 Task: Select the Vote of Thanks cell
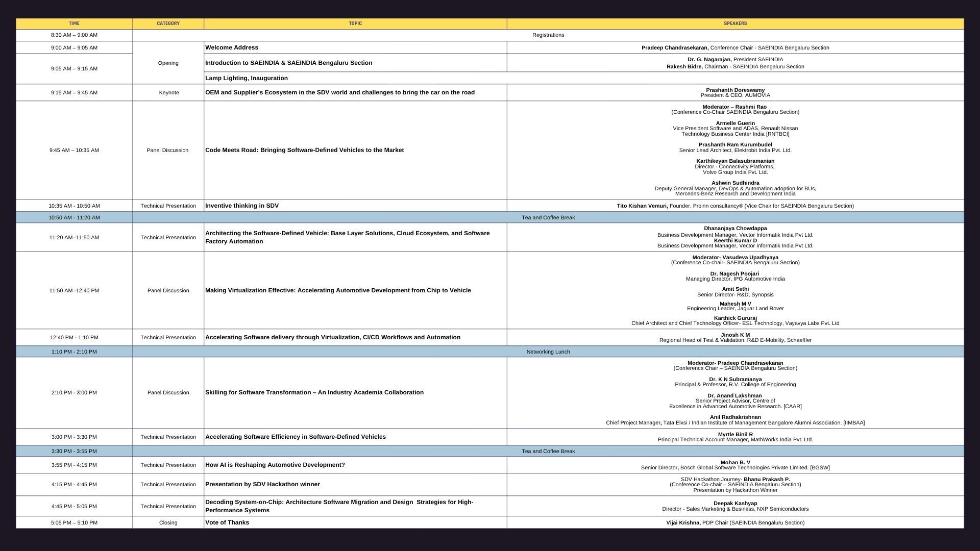[227, 522]
